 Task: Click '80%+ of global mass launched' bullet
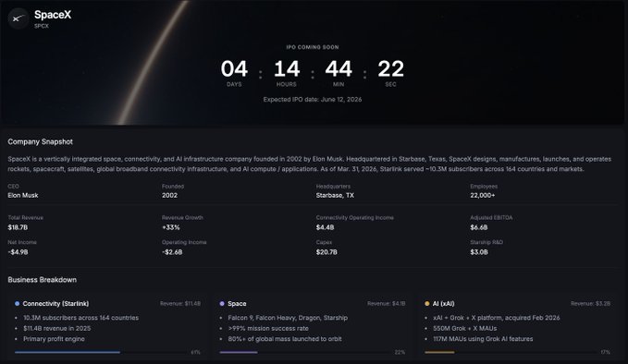285,339
